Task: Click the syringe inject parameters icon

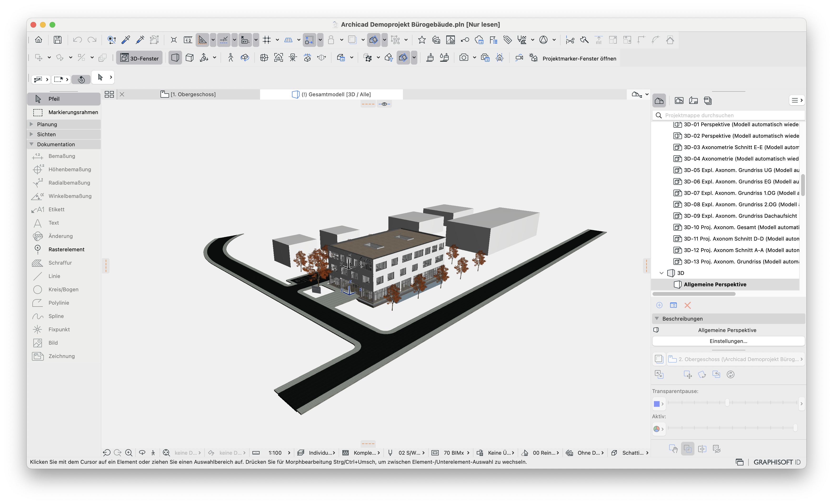Action: (x=140, y=40)
